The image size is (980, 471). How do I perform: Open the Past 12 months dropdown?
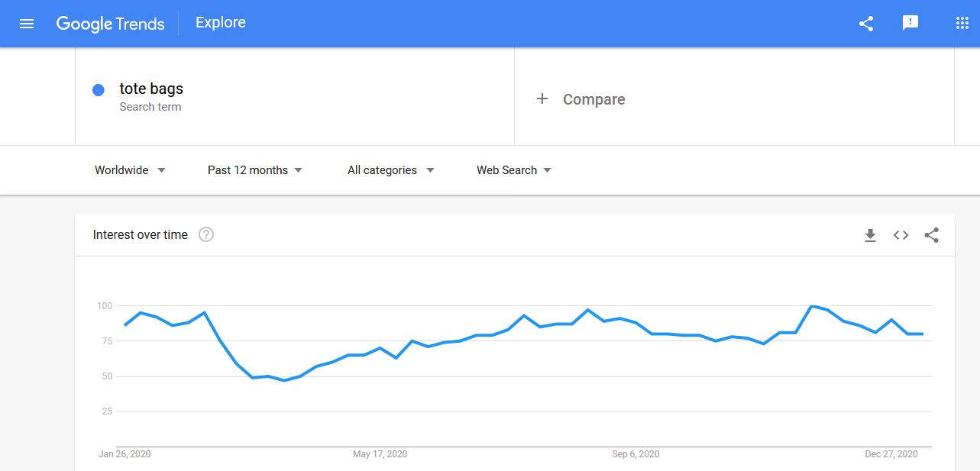255,170
